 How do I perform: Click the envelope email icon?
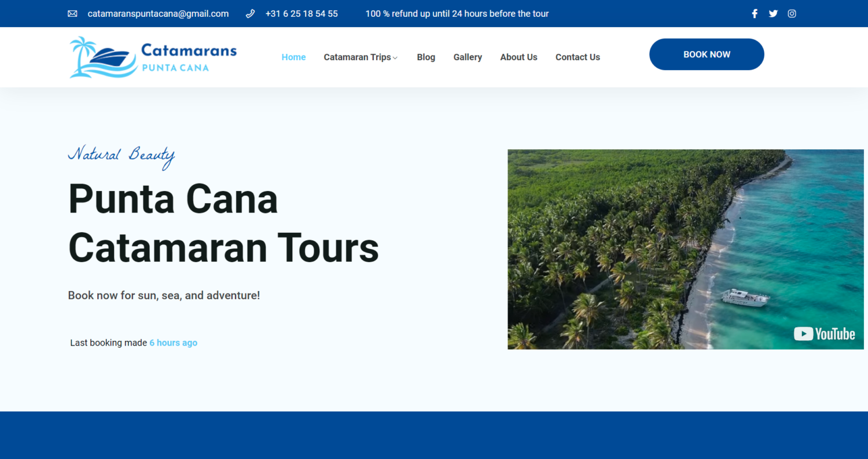(x=72, y=14)
